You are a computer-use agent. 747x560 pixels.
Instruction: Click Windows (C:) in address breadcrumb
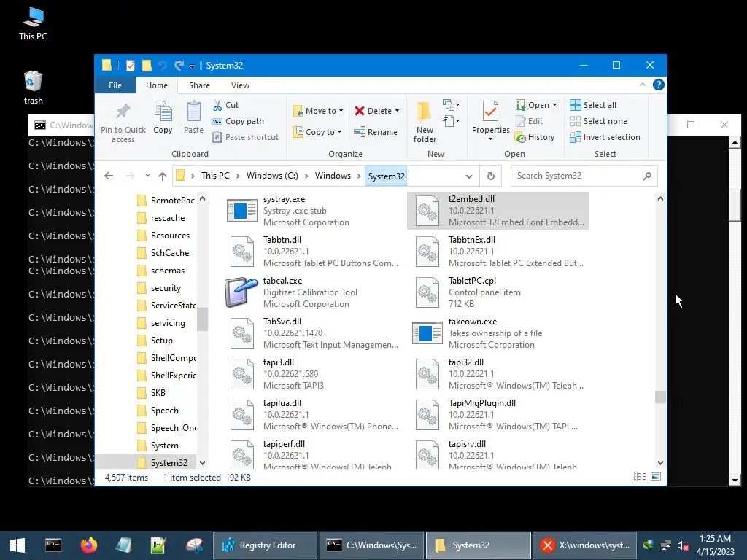coord(272,176)
